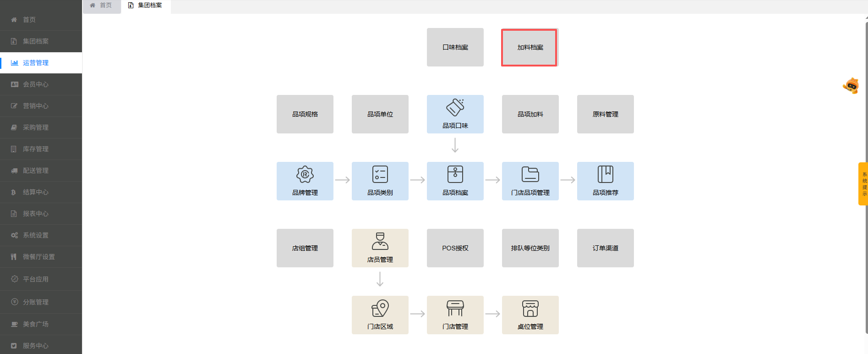
Task: Select the 集团档案 tab
Action: tap(146, 6)
